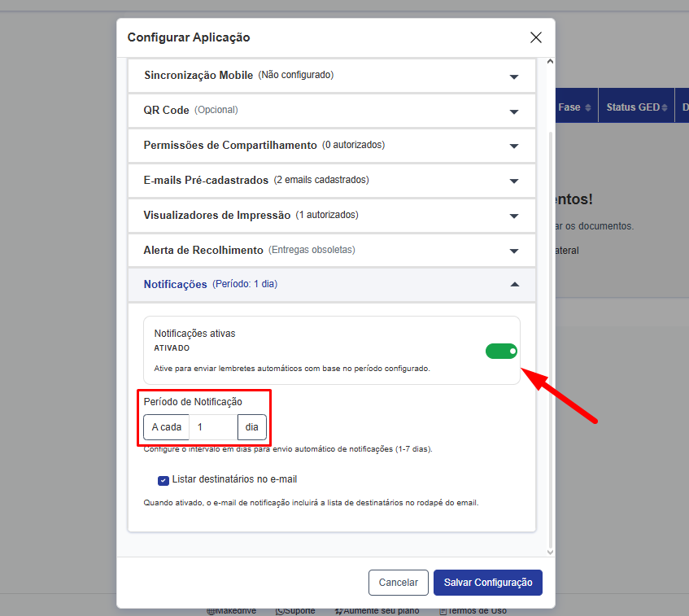Image resolution: width=689 pixels, height=616 pixels.
Task: Expand E-mails Pré-cadastrados section
Action: [x=513, y=181]
